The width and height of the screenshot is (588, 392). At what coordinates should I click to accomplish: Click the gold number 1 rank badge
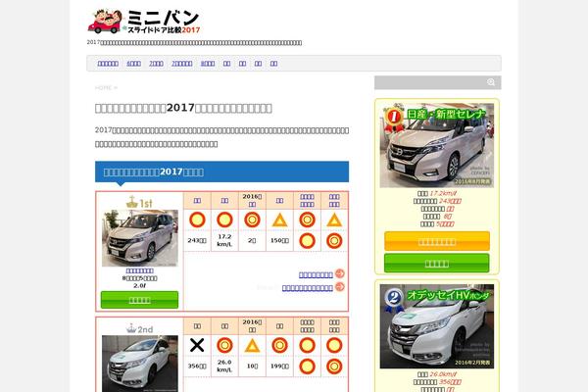(x=393, y=117)
